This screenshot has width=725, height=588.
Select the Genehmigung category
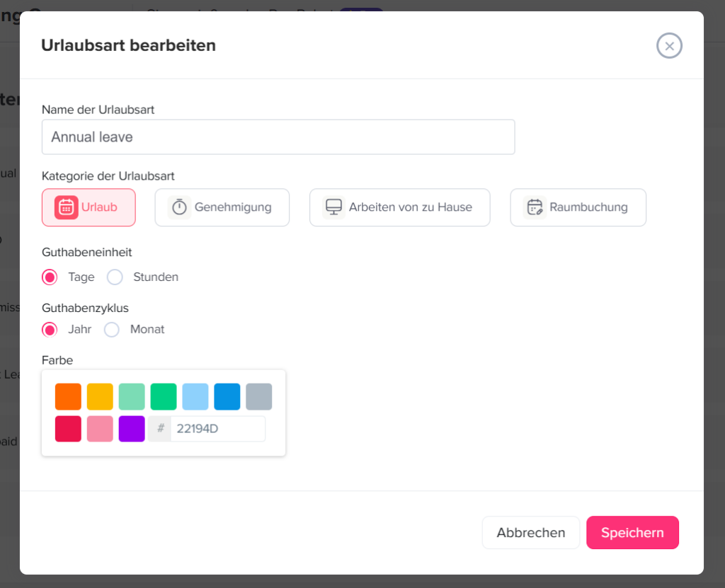point(222,207)
